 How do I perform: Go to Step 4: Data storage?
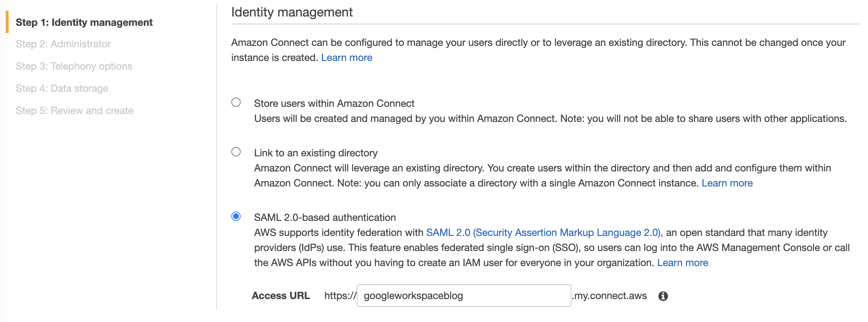[62, 88]
